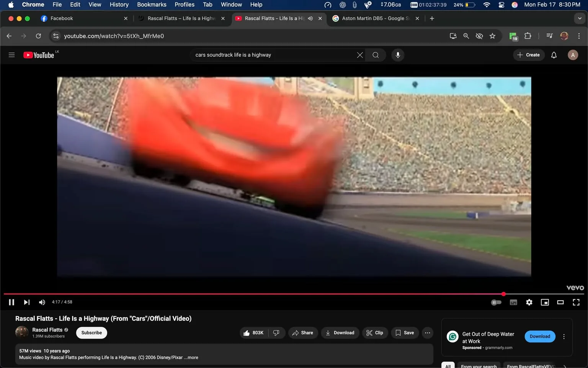The image size is (588, 368).
Task: Like the video
Action: click(253, 333)
